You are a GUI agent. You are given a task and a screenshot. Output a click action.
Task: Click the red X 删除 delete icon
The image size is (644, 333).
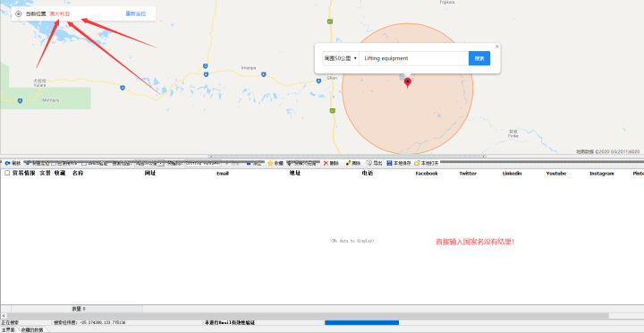tap(326, 163)
